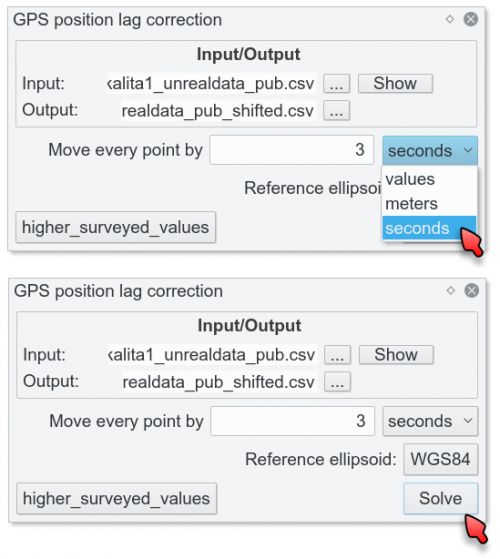Click Show button in upper panel
This screenshot has width=500, height=559.
[x=395, y=84]
